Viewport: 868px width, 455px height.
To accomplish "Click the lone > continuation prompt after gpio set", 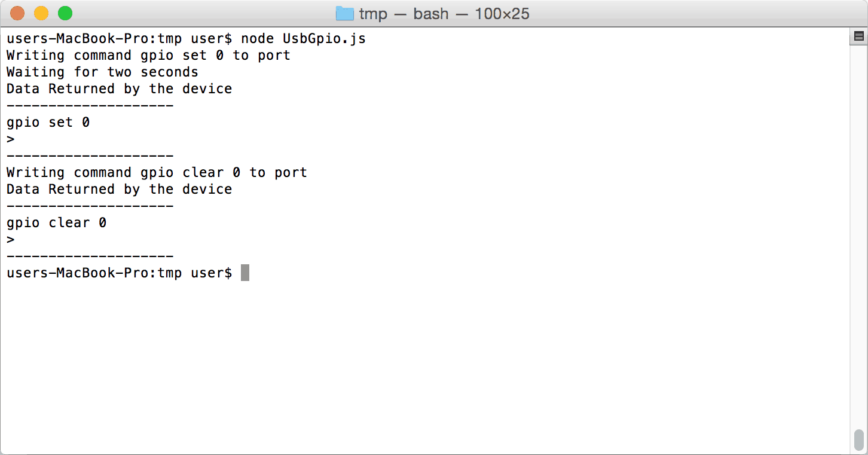I will click(x=10, y=138).
